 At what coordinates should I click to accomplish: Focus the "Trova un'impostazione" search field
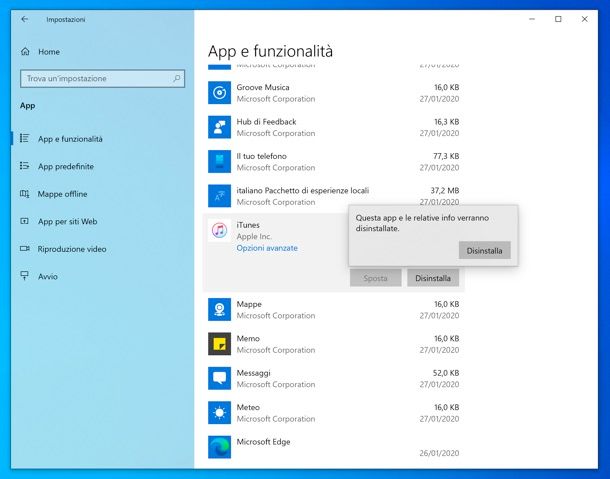102,79
